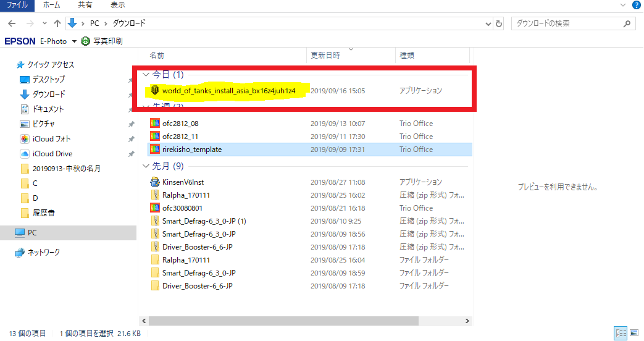Open the E-Photo dropdown arrow
Screen dimensions: 644x341
coord(74,41)
